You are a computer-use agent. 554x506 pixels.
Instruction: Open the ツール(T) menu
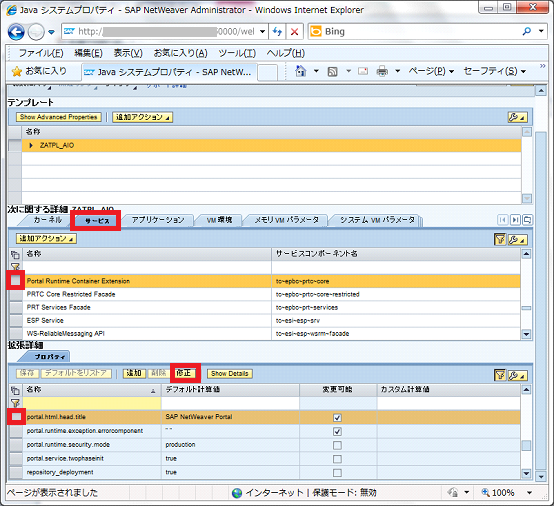coord(237,53)
